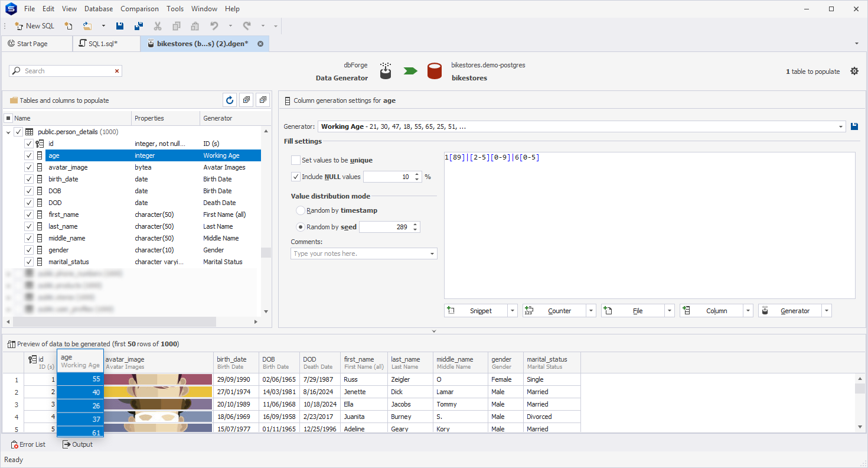Click the Output tab

pyautogui.click(x=77, y=444)
